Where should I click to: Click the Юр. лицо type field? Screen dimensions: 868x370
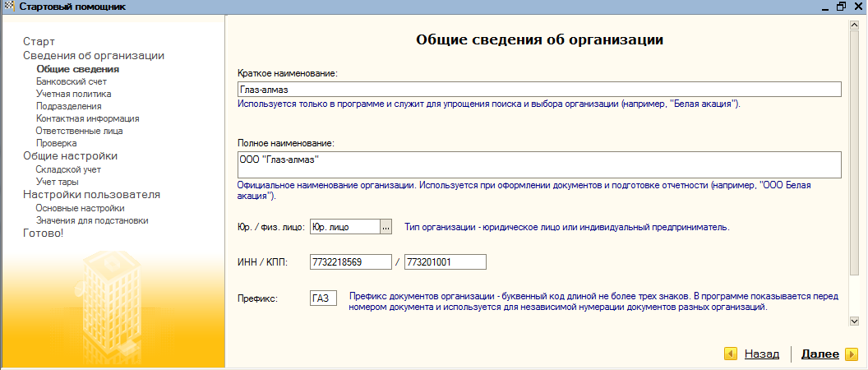tap(345, 227)
